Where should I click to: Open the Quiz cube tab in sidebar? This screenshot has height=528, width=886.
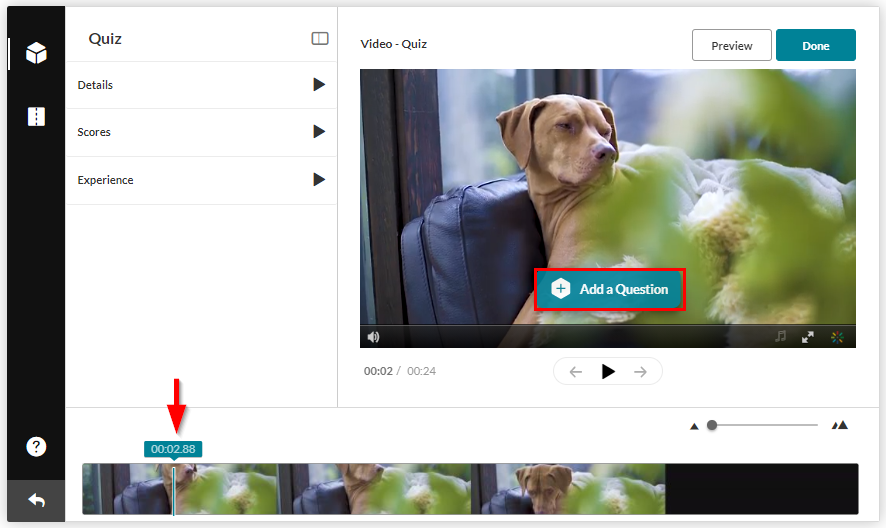pos(36,53)
